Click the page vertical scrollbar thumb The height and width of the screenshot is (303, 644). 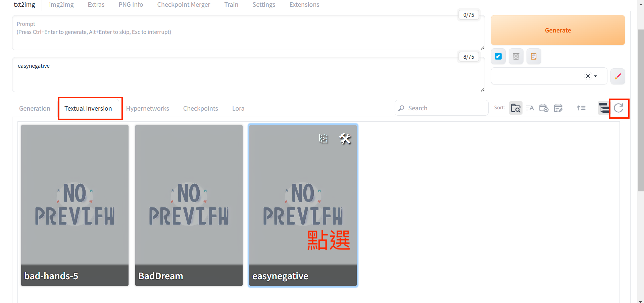[x=641, y=110]
